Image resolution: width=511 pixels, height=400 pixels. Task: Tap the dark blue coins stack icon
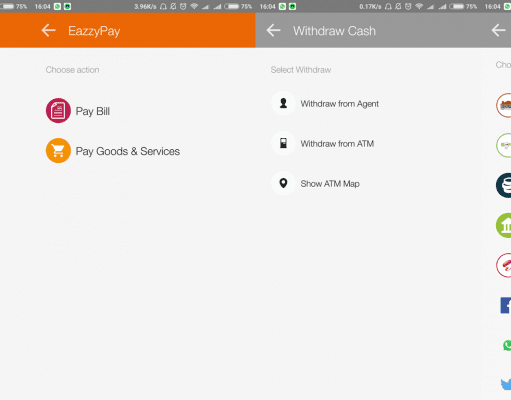504,186
